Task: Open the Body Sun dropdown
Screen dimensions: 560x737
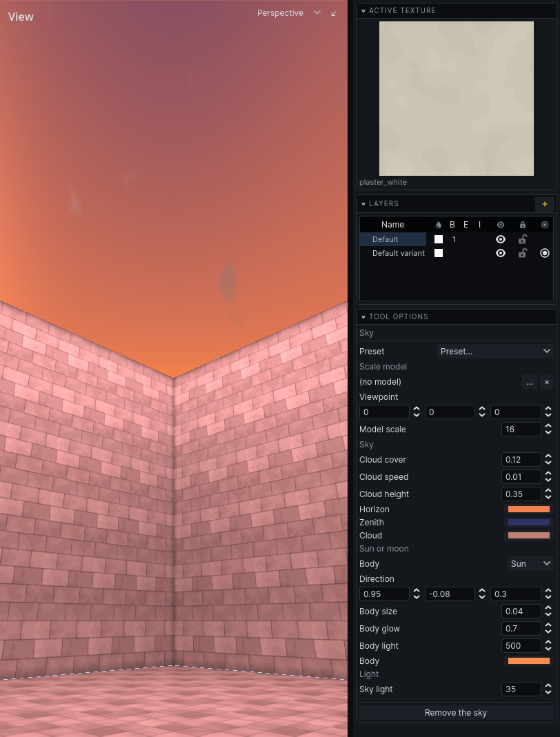Action: point(530,563)
